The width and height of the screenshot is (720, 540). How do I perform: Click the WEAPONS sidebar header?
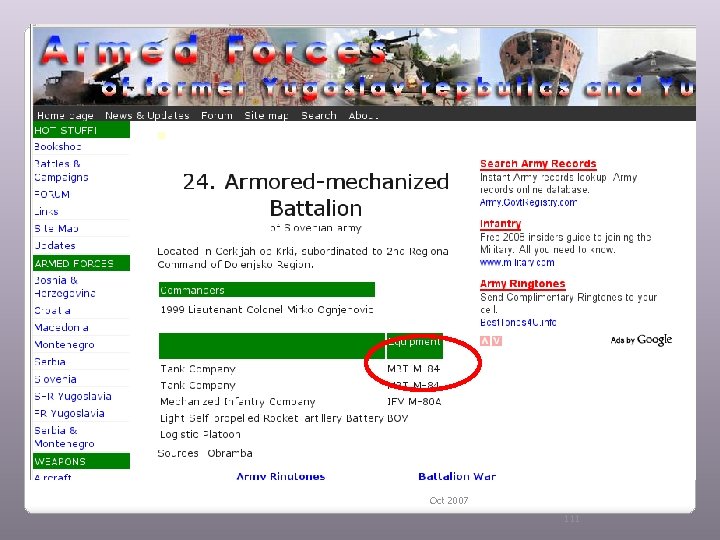click(x=81, y=461)
